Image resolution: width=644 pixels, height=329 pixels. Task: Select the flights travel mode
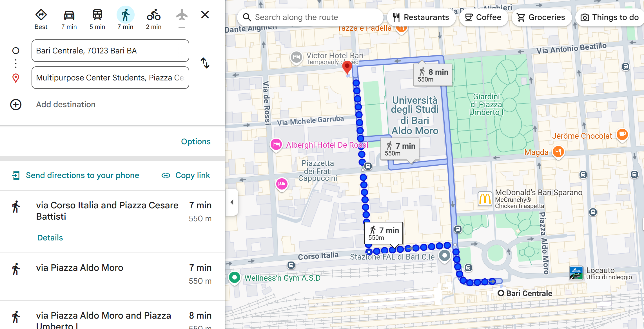(x=182, y=19)
